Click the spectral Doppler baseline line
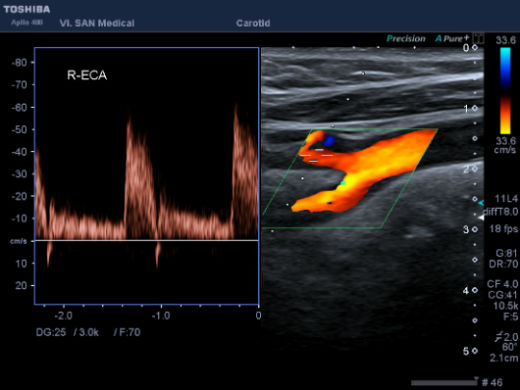520x390 pixels. point(147,240)
